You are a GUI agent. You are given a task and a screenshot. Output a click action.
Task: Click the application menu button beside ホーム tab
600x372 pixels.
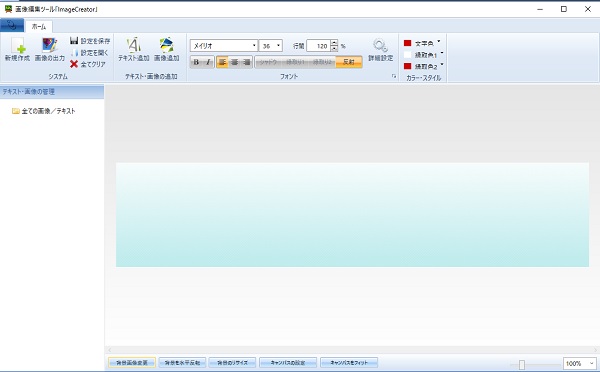click(12, 26)
